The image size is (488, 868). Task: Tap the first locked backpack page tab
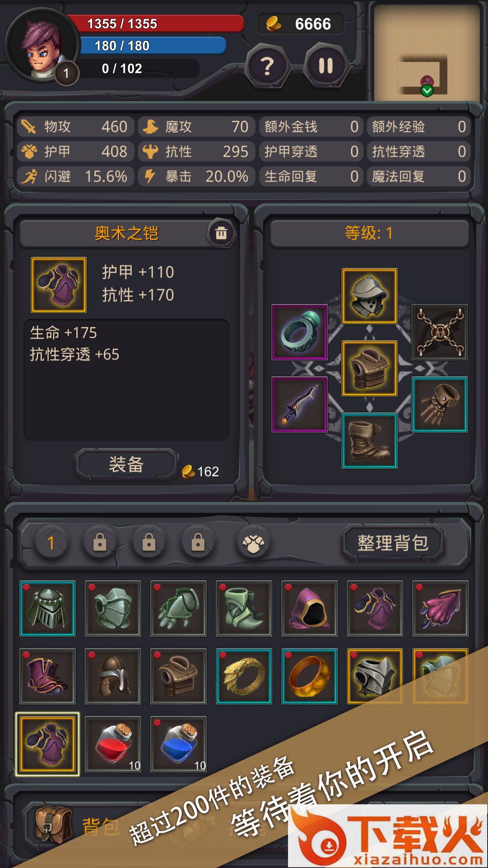(x=100, y=543)
